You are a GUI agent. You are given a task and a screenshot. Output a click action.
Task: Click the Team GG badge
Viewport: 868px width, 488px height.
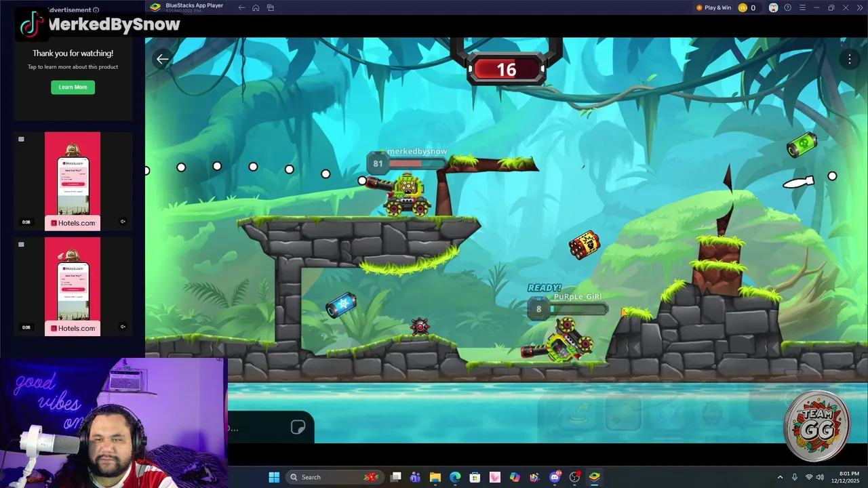pyautogui.click(x=817, y=426)
